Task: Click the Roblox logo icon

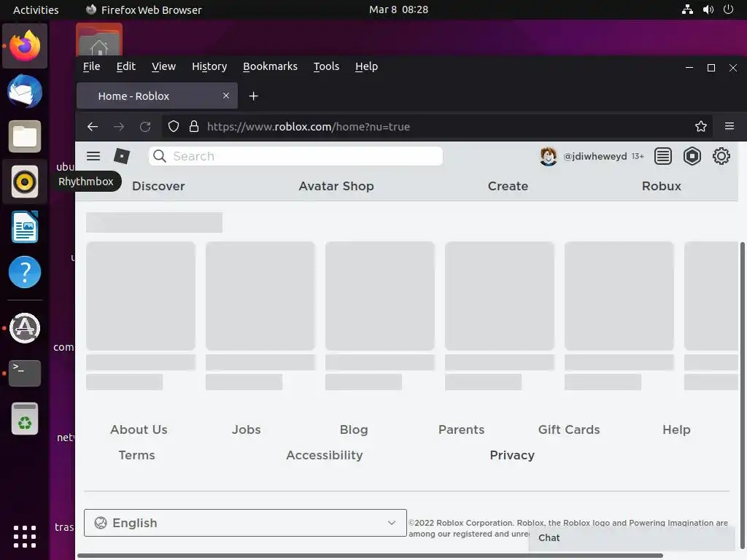Action: coord(122,156)
